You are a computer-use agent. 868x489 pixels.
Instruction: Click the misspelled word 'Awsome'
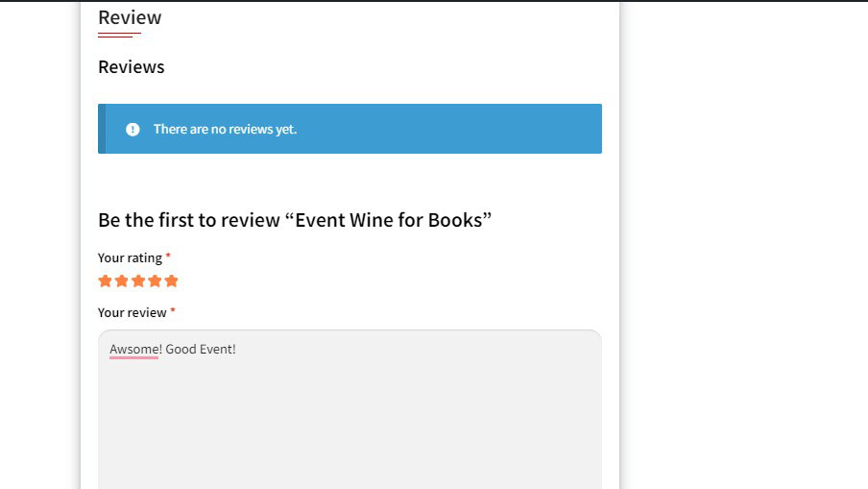(133, 349)
